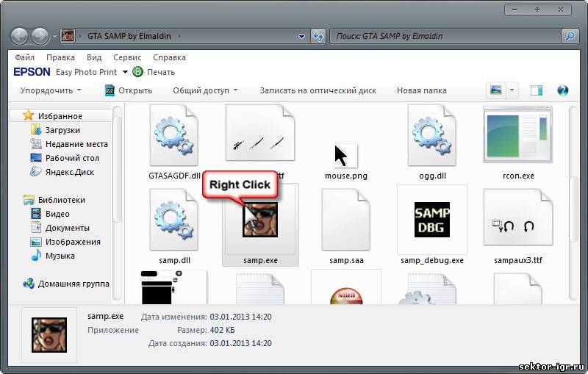
Task: Select Избранное in navigation pane
Action: point(60,116)
